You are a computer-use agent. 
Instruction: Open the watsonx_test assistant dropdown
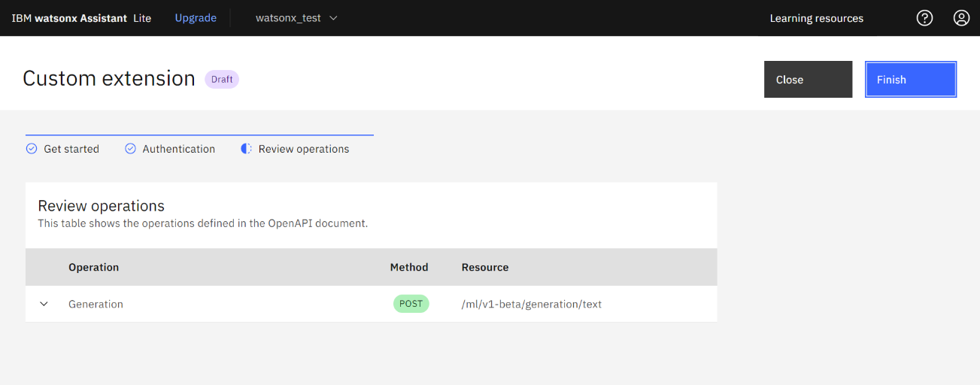[296, 18]
